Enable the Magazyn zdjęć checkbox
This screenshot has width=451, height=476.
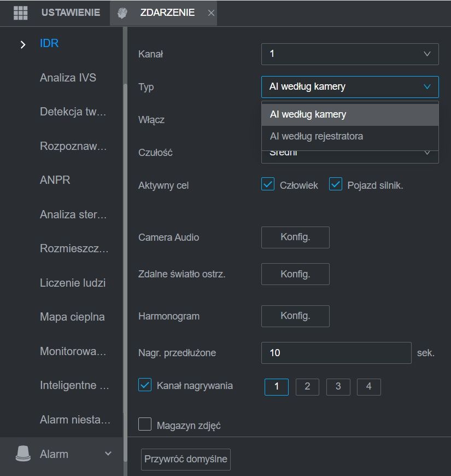point(145,424)
